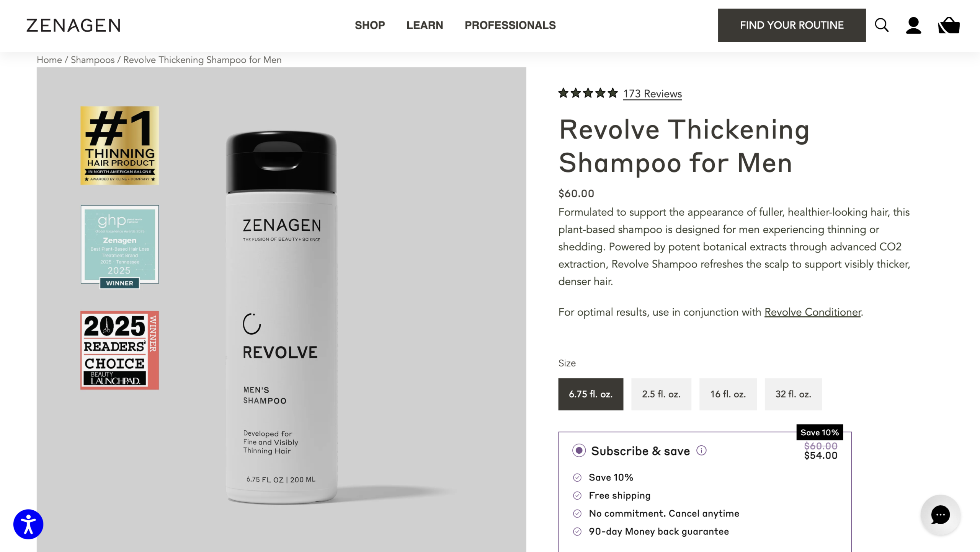
Task: Open the SHOP menu
Action: point(370,25)
